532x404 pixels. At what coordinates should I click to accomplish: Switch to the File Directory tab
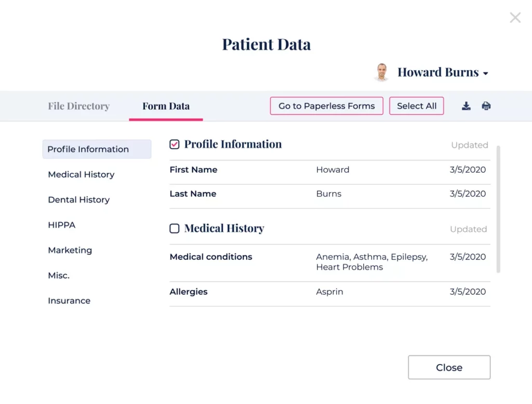click(79, 106)
